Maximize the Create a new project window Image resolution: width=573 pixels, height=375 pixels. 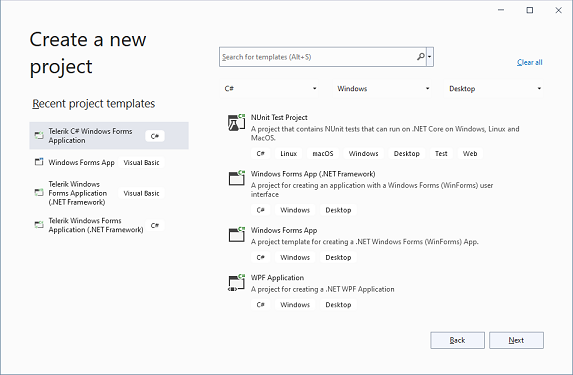(530, 10)
